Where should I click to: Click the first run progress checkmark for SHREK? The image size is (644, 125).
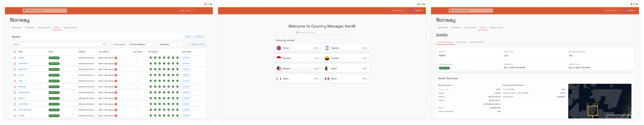coord(151,58)
